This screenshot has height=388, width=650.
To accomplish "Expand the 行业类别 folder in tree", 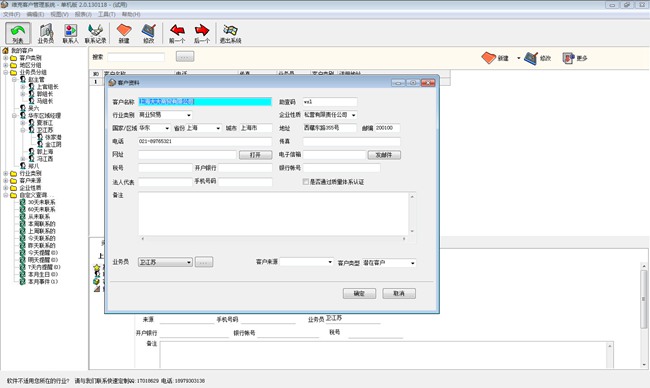I will [x=6, y=173].
